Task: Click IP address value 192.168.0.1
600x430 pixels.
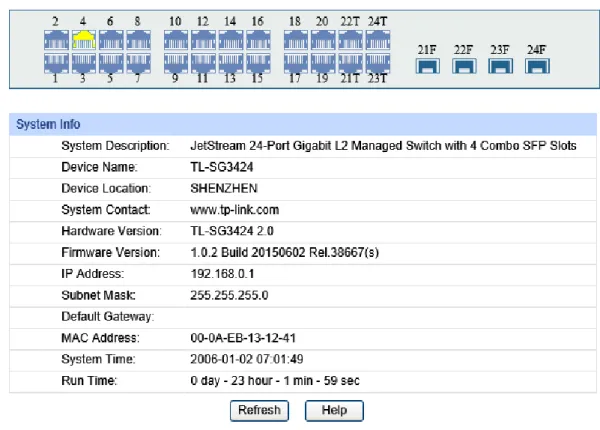Action: 222,274
